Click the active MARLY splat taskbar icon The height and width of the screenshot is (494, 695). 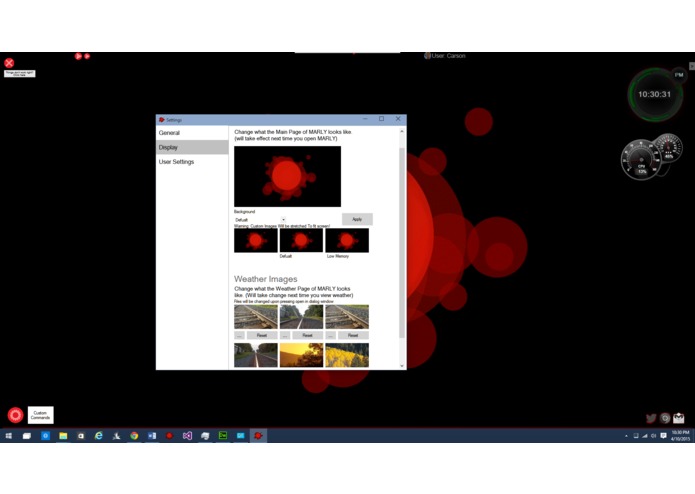258,436
